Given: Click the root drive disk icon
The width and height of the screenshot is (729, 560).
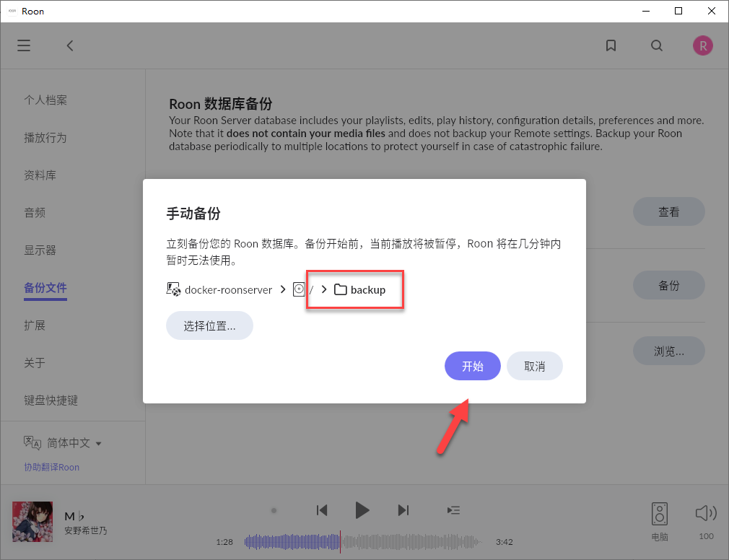Looking at the screenshot, I should [299, 289].
